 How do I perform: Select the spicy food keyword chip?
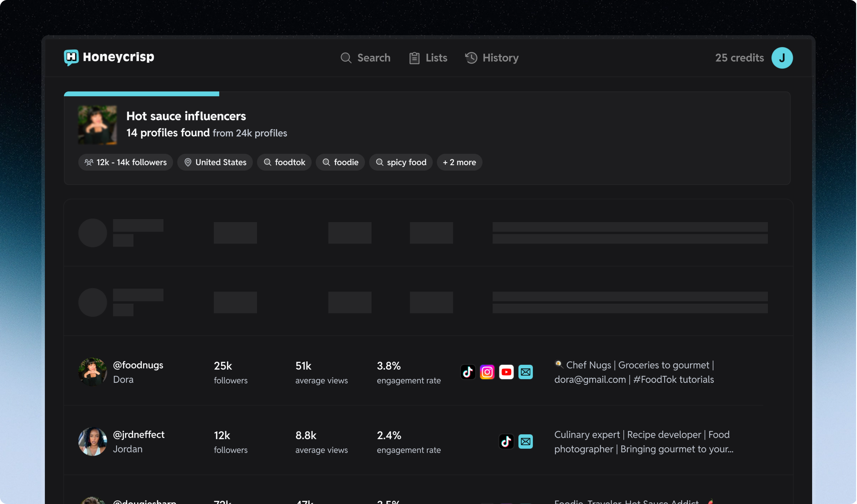pos(401,162)
